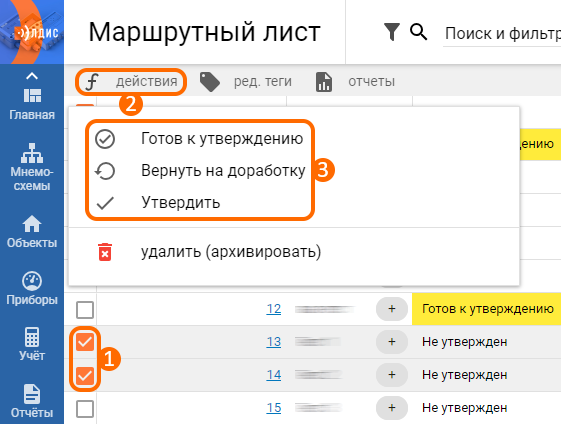This screenshot has height=424, width=561.
Task: Click the yellow Готов к утверждению status in row 12
Action: click(x=488, y=308)
